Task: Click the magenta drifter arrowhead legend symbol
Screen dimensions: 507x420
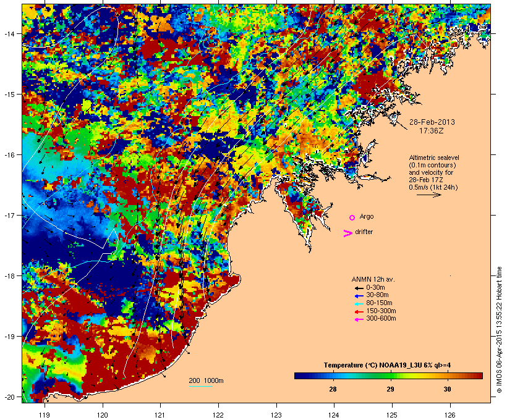Action: tap(347, 233)
